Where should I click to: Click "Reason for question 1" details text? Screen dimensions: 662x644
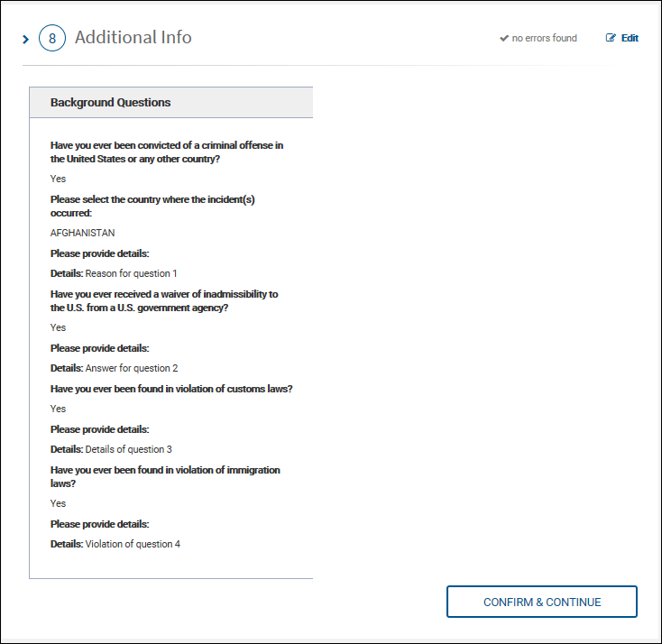(132, 273)
